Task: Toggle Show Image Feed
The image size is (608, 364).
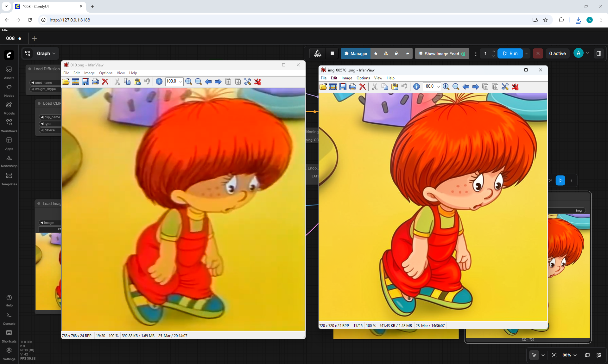Action: (442, 53)
